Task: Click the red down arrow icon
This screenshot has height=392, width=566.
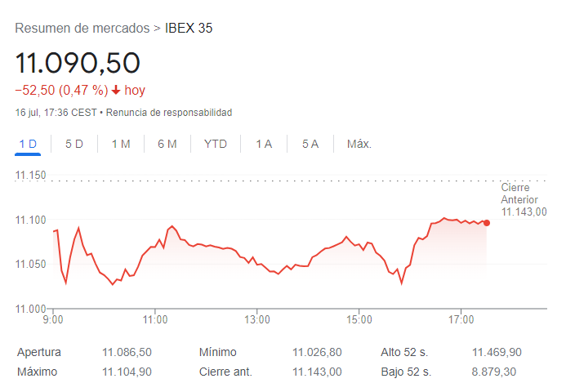Action: tap(116, 91)
